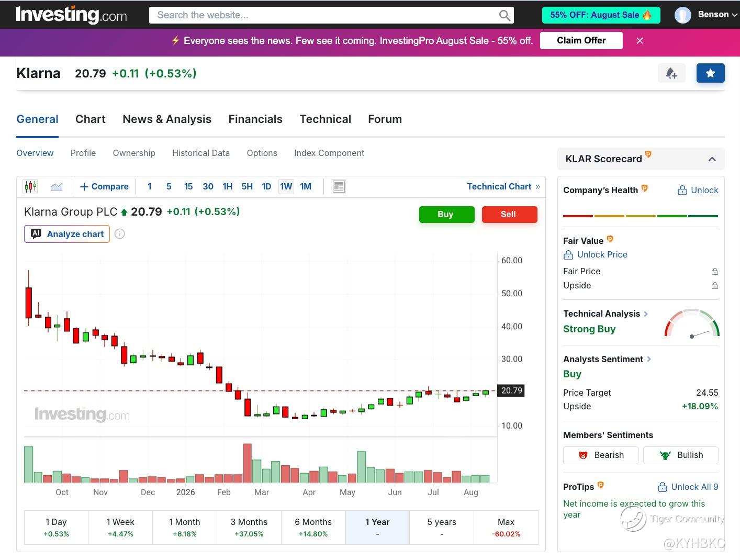Open the user account dropdown arrow
Screen dimensions: 740x560
[x=734, y=15]
